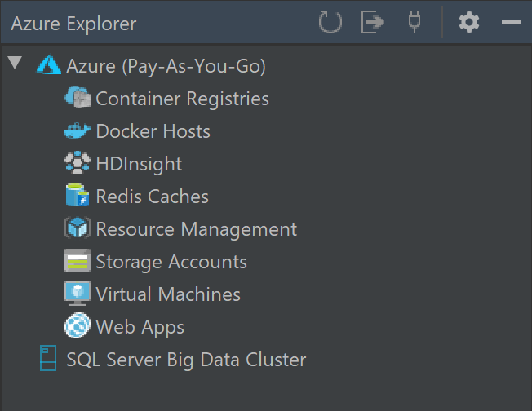Collapse the Azure (Pay-As-You-Go) tree node
Screen dimensions: 532x411
15,63
